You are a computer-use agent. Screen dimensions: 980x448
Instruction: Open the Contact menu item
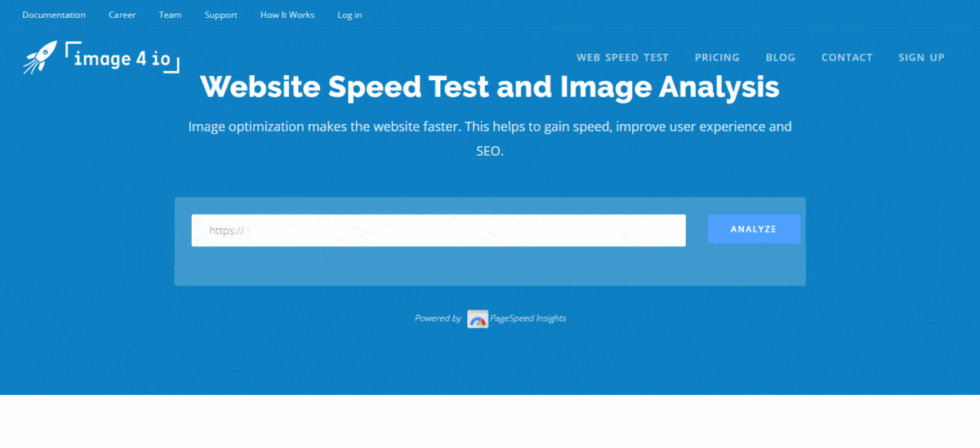(x=847, y=58)
